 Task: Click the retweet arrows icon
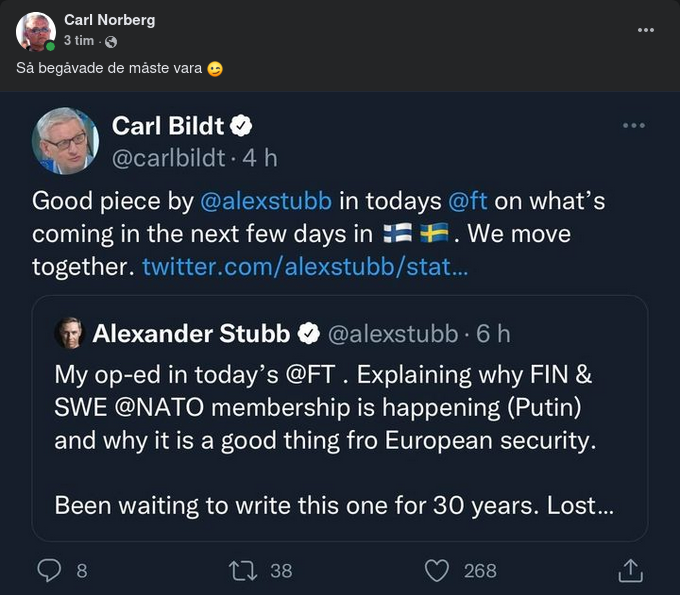(x=242, y=570)
